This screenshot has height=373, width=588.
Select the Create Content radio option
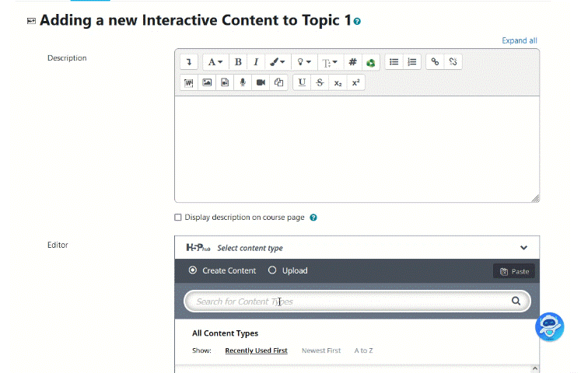[192, 270]
